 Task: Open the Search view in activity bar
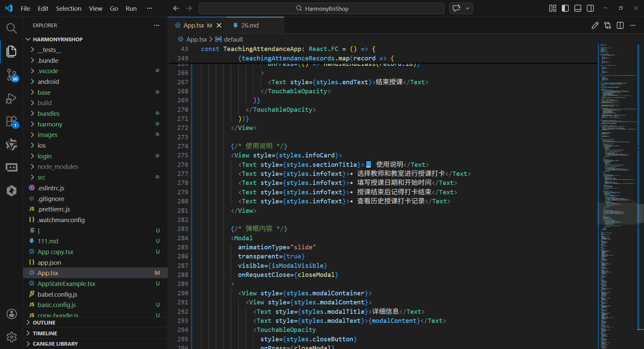(11, 28)
